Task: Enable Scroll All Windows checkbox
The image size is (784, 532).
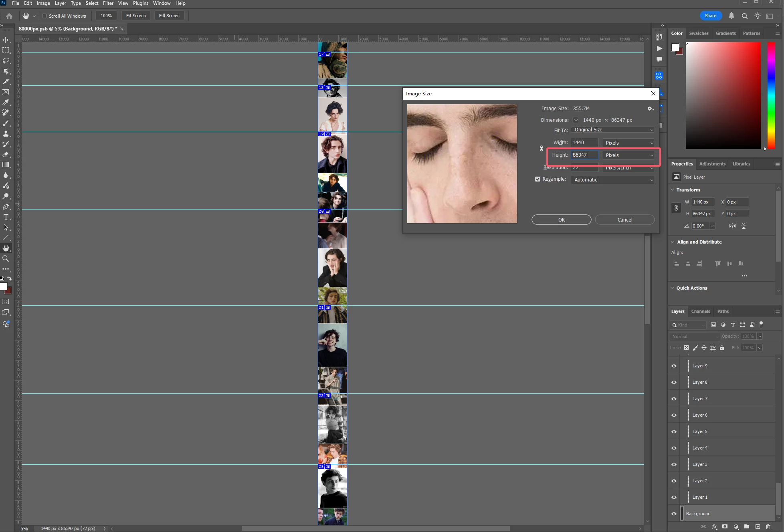Action: (x=44, y=16)
